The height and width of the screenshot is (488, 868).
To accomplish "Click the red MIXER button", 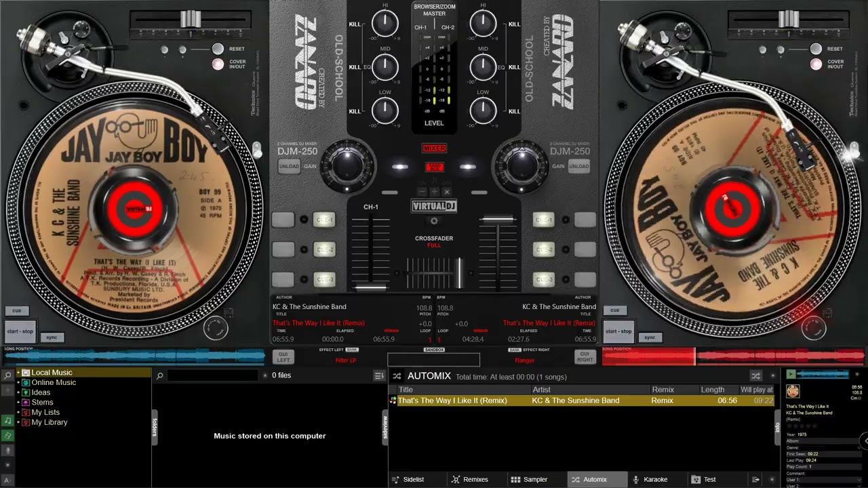I will pyautogui.click(x=434, y=148).
